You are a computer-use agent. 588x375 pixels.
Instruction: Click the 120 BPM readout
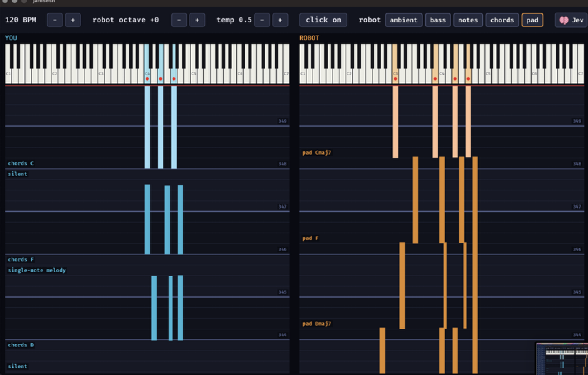(21, 20)
